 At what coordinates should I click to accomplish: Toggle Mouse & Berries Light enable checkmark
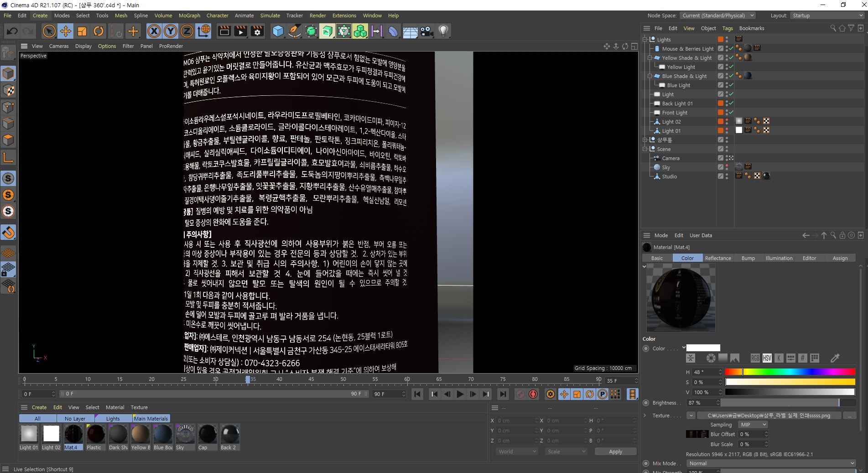click(731, 49)
